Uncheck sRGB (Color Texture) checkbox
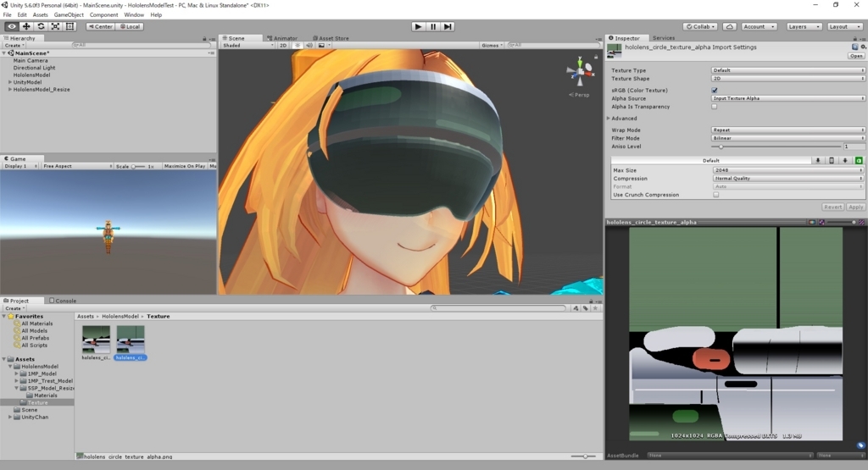The width and height of the screenshot is (868, 470). pos(714,90)
